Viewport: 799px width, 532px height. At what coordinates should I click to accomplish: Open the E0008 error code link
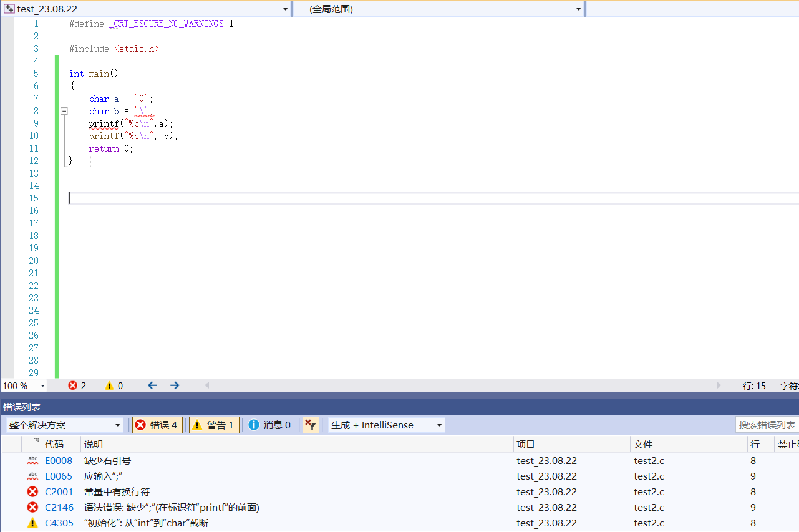pos(59,460)
